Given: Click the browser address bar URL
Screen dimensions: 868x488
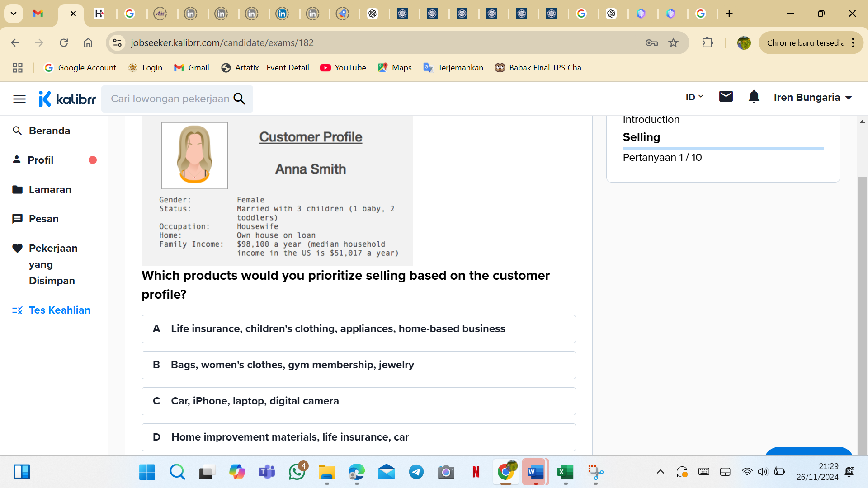Looking at the screenshot, I should 222,42.
